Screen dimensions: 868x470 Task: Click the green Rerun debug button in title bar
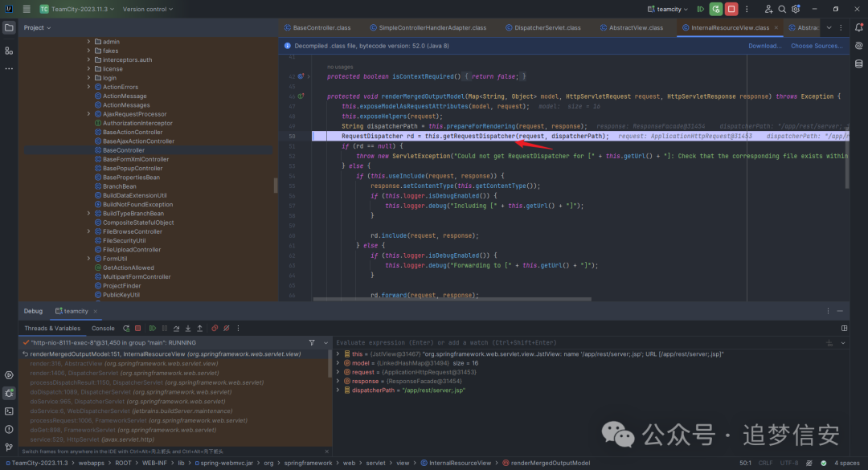pyautogui.click(x=716, y=9)
